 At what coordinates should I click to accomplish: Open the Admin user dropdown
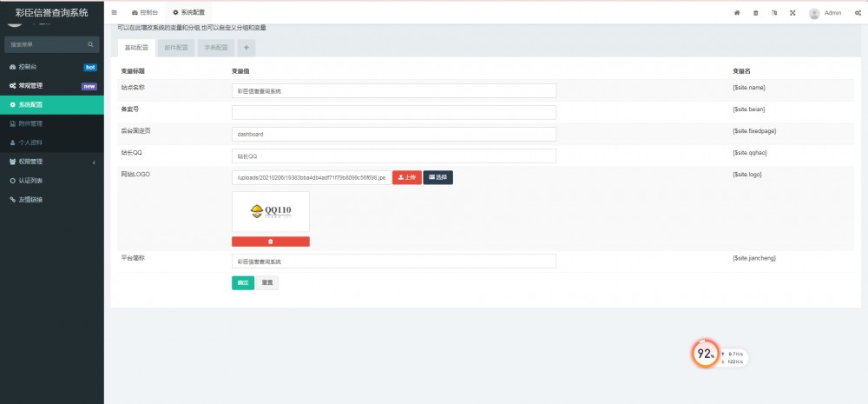pos(825,13)
